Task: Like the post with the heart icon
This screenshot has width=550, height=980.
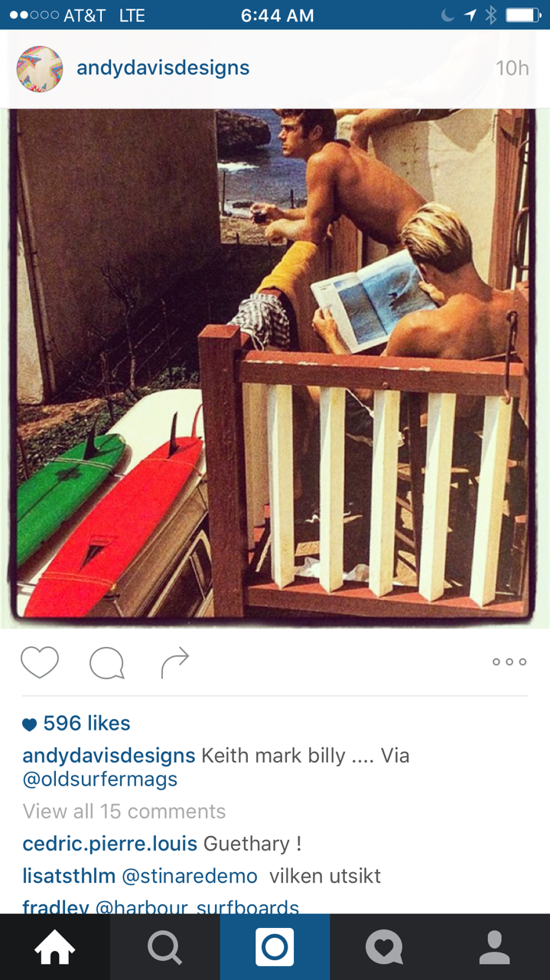Action: click(x=40, y=662)
